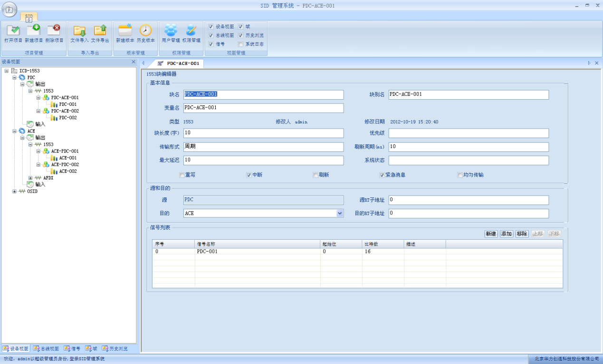Enable the 系统日志 checkbox
This screenshot has height=364, width=603.
coord(240,44)
